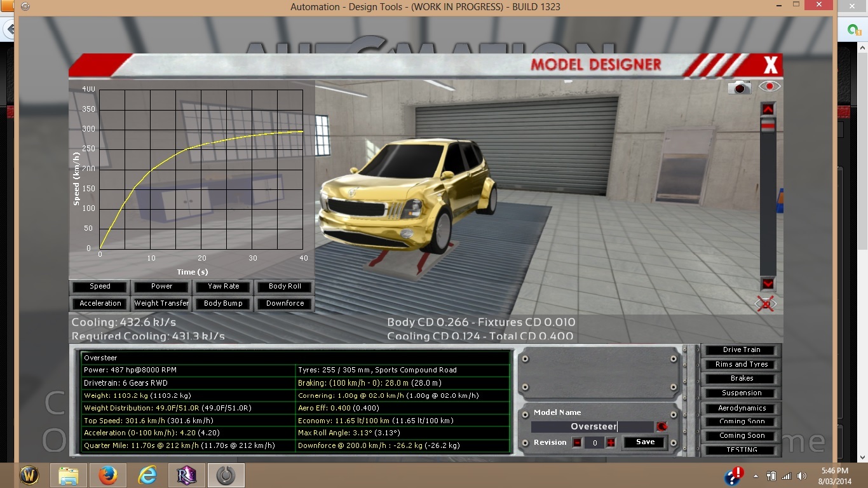Open the Rims and Tyres section
868x488 pixels.
click(741, 365)
